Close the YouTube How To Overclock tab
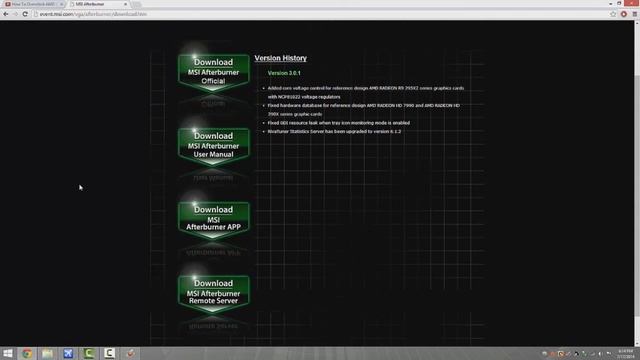 tap(62, 4)
